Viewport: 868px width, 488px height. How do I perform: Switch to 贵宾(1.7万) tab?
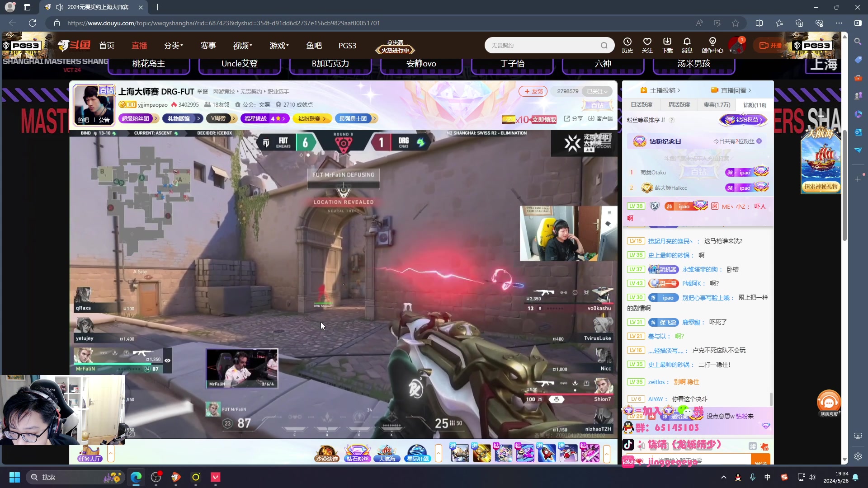717,105
